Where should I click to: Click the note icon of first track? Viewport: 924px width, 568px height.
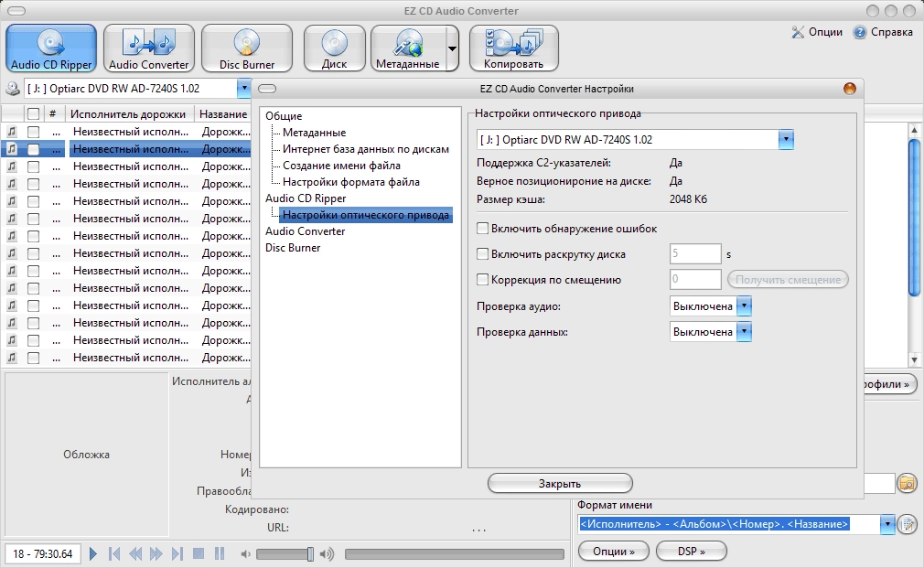click(x=12, y=132)
